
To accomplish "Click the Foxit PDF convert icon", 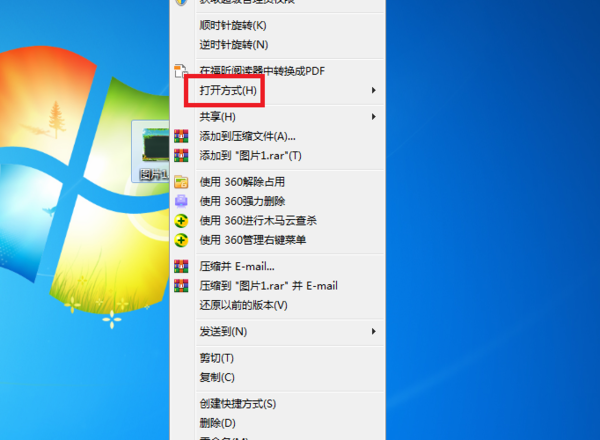I will pyautogui.click(x=181, y=71).
